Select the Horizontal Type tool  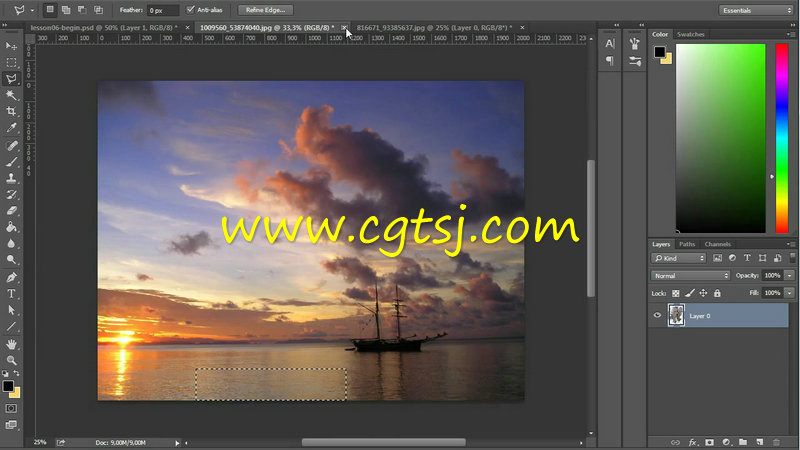[x=11, y=294]
